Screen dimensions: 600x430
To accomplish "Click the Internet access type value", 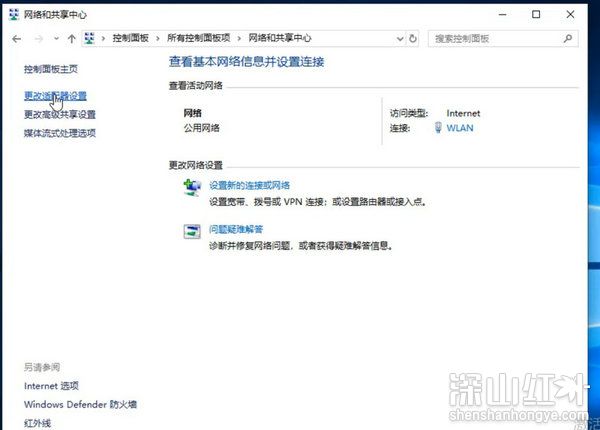I will pyautogui.click(x=463, y=113).
